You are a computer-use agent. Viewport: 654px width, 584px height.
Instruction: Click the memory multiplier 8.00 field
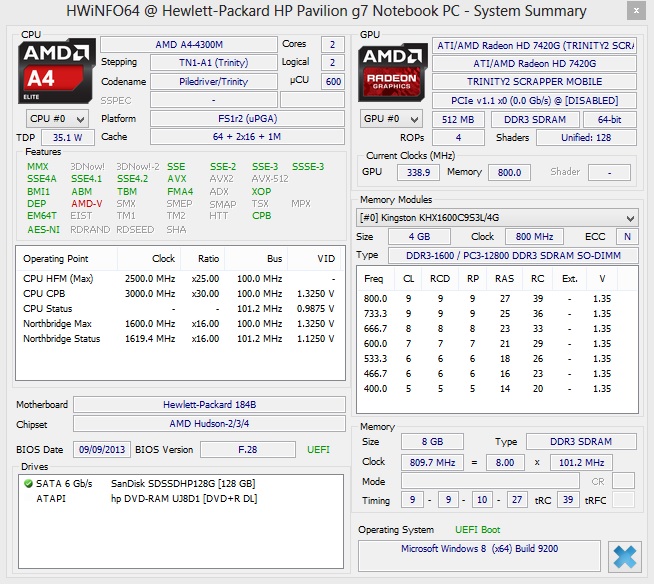505,463
